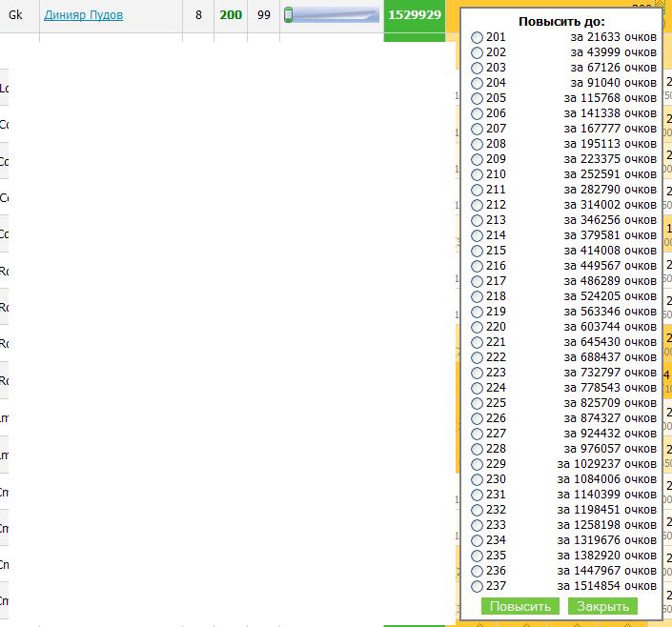Screen dimensions: 672x627
Task: Select radio button for level 201
Action: click(477, 37)
